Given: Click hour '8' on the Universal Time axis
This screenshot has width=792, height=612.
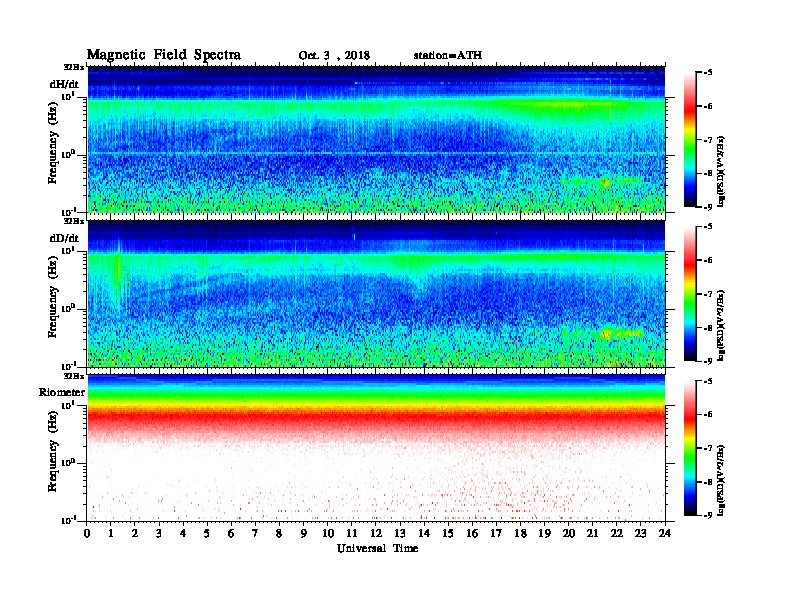Looking at the screenshot, I should pos(279,533).
